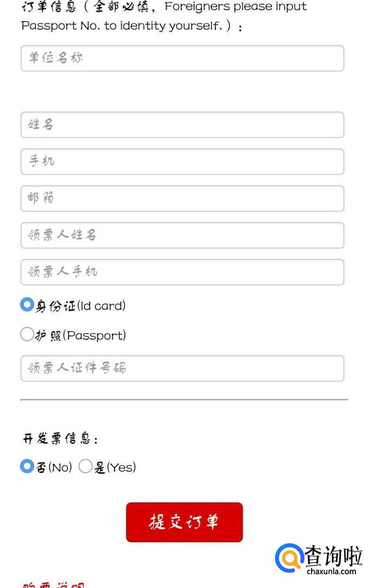The image size is (369, 588).
Task: Click the 开发票信息 section heading
Action: pos(60,439)
